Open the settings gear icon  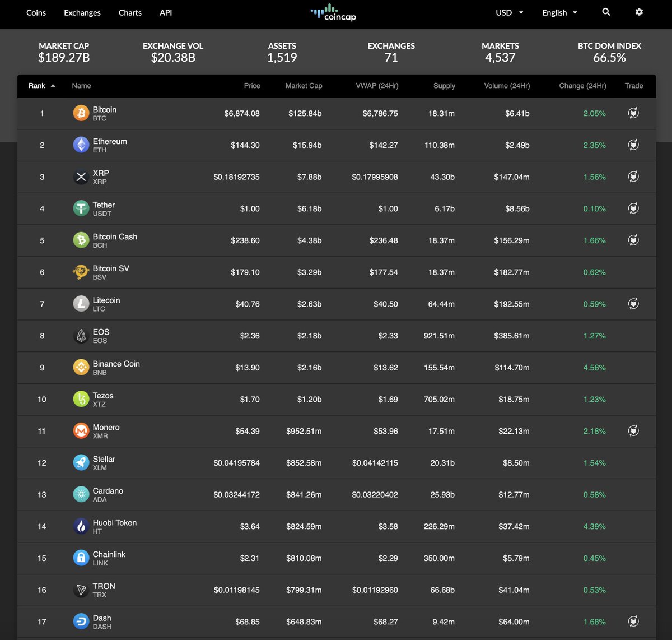coord(639,12)
